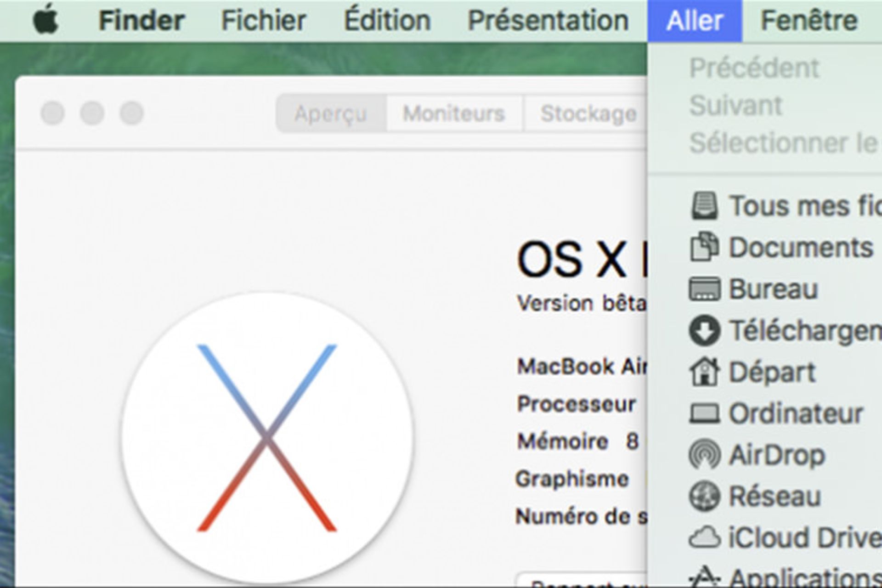Image resolution: width=882 pixels, height=588 pixels.
Task: Click the iCloud Drive cloud icon
Action: pyautogui.click(x=704, y=537)
